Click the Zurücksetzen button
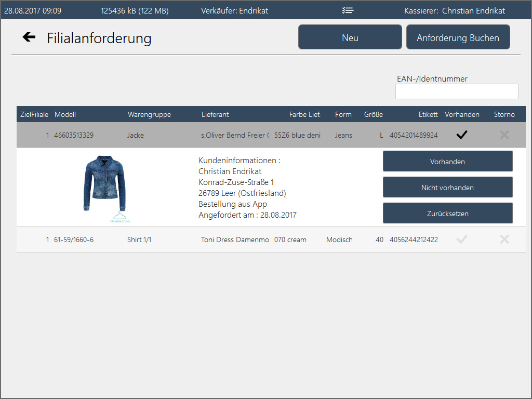 (447, 213)
